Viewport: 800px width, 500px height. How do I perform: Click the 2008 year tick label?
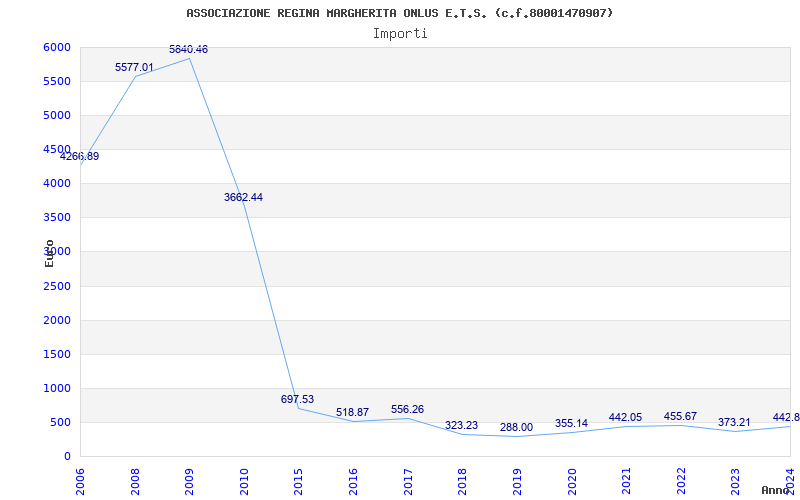pos(135,482)
